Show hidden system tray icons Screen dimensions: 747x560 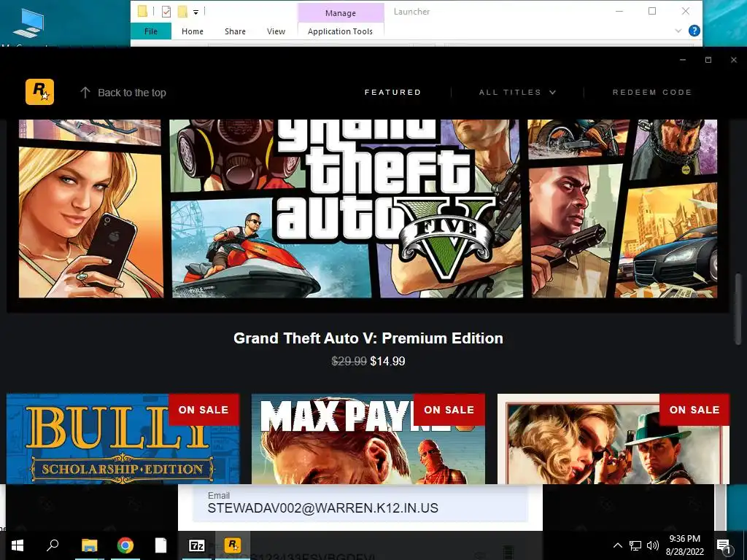(x=617, y=545)
